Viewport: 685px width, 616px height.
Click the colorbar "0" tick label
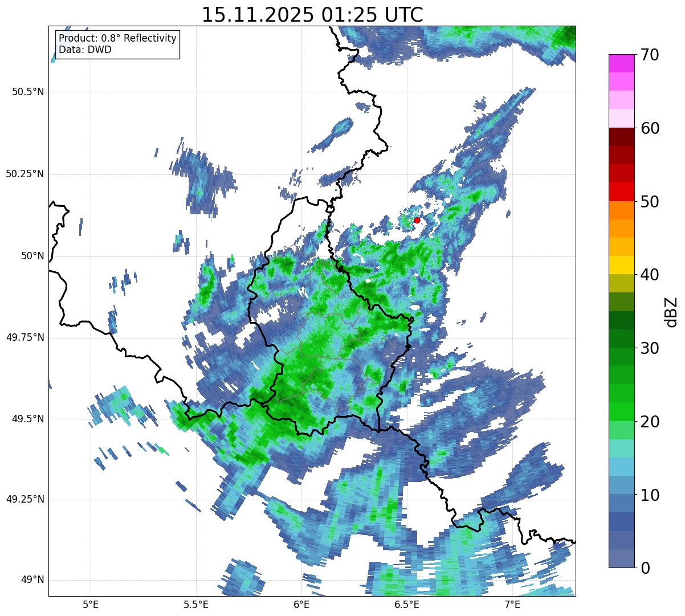tap(645, 568)
